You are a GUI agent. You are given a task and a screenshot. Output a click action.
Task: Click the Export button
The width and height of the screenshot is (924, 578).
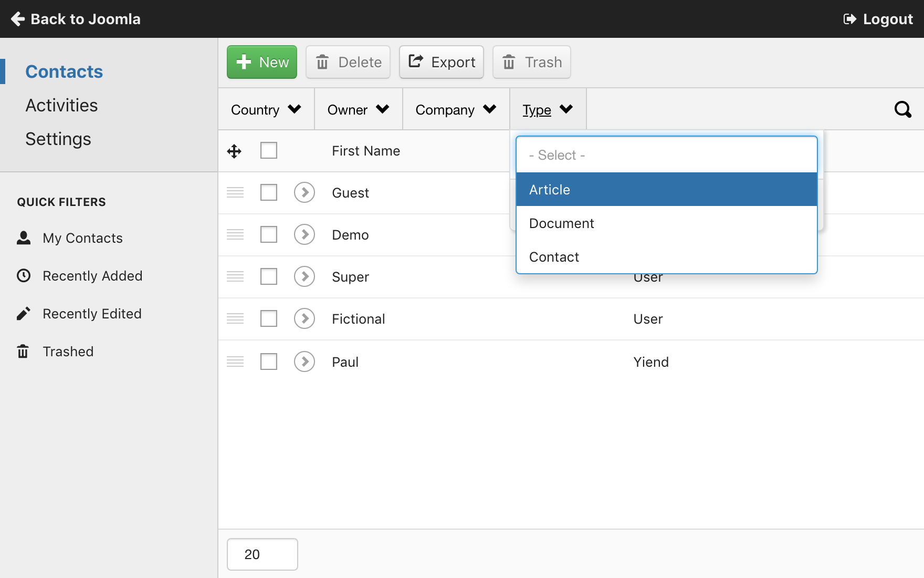click(x=442, y=62)
